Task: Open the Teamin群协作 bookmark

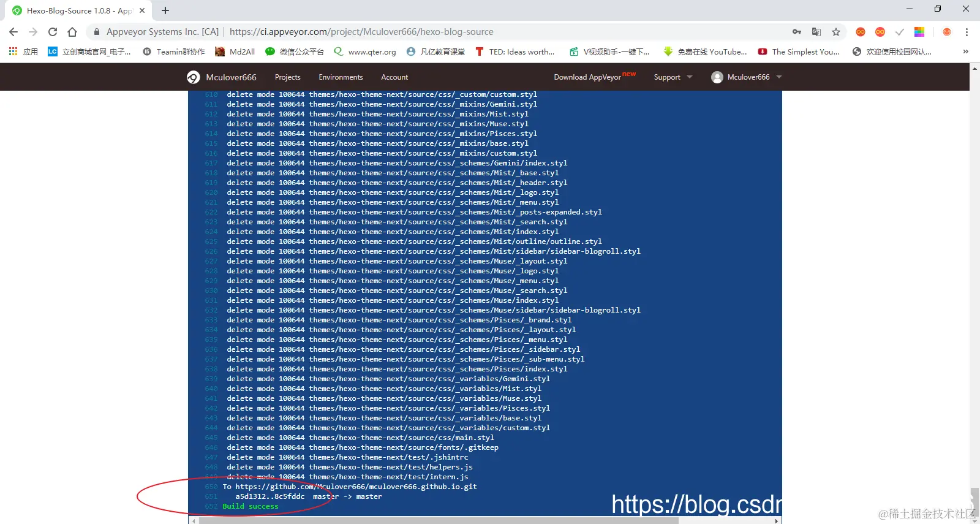Action: 174,51
